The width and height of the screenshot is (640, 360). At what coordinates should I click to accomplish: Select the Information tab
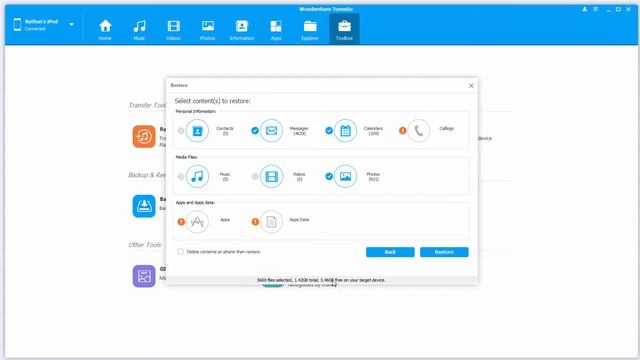(242, 30)
